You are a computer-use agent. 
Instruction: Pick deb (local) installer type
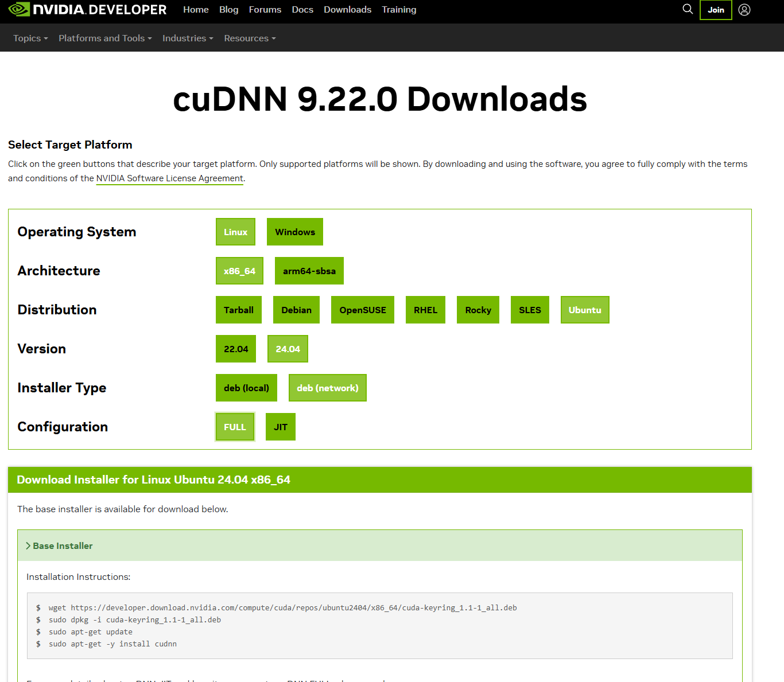tap(246, 388)
